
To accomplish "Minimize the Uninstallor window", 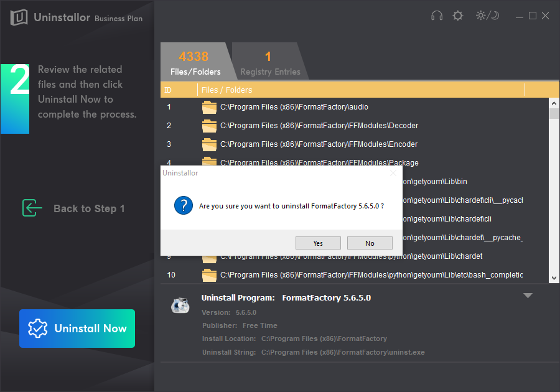I will coord(520,16).
